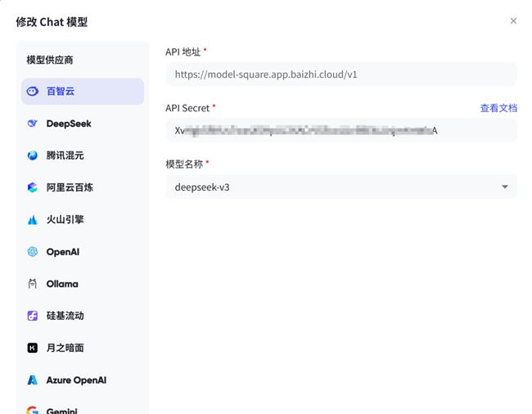Click the API 地址 label
Screen dimensions: 532x414
point(183,52)
